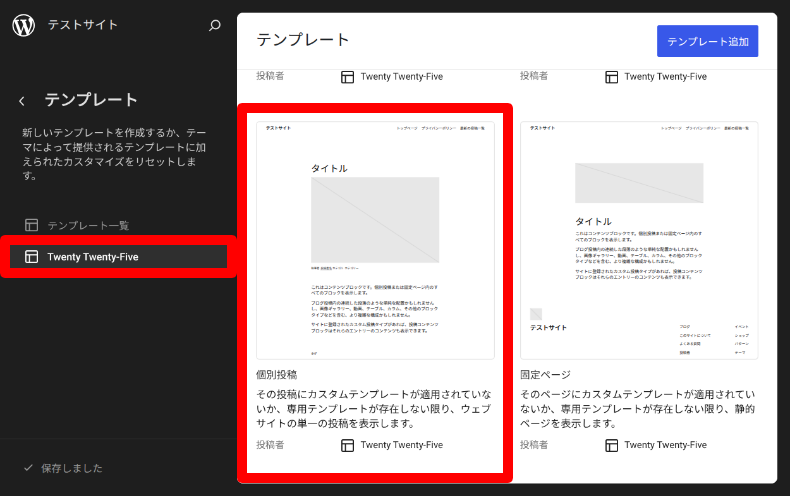Click the theme icon under 個別投稿 description
Viewport: 790px width, 496px height.
[348, 445]
